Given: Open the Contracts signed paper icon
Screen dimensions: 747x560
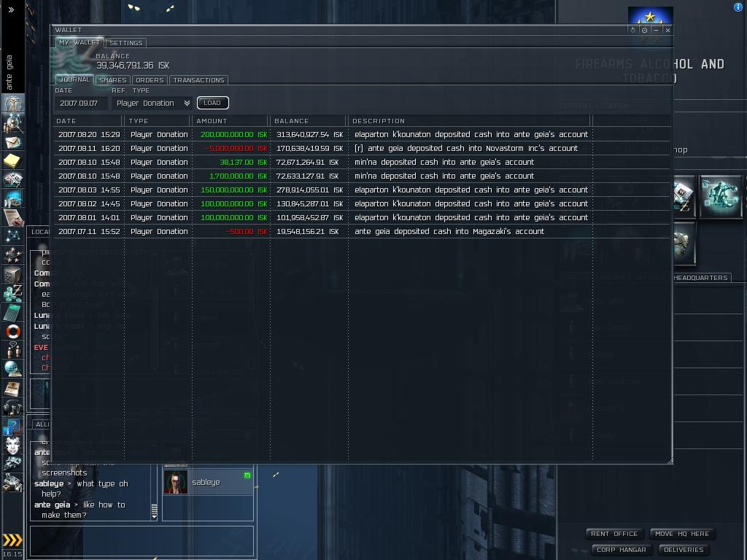Looking at the screenshot, I should 13,217.
